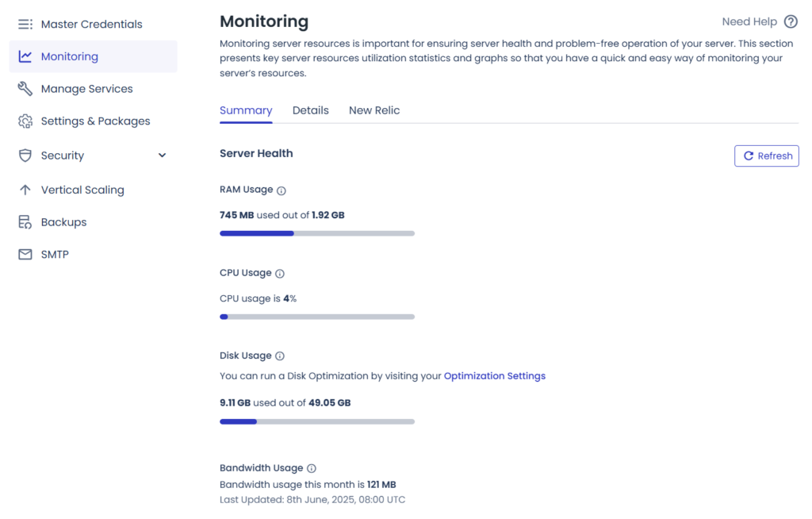
Task: Open the Backups page
Action: [x=94, y=222]
